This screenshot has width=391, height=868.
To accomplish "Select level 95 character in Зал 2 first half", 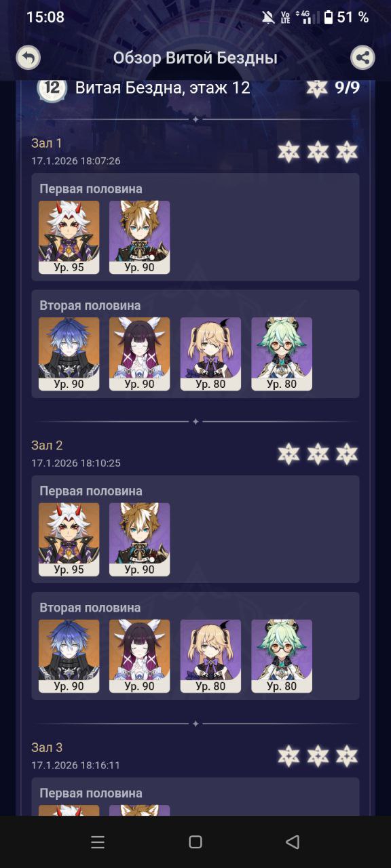I will click(x=69, y=540).
